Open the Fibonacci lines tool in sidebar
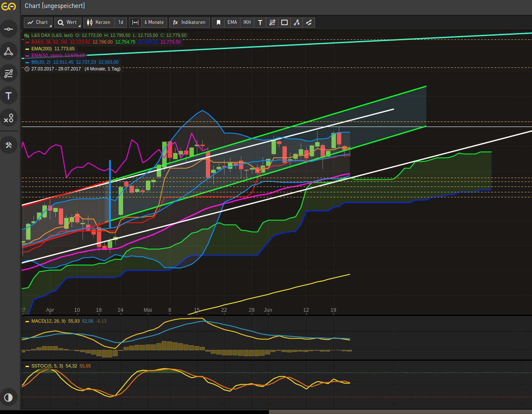Image resolution: width=532 pixels, height=414 pixels. coord(8,74)
